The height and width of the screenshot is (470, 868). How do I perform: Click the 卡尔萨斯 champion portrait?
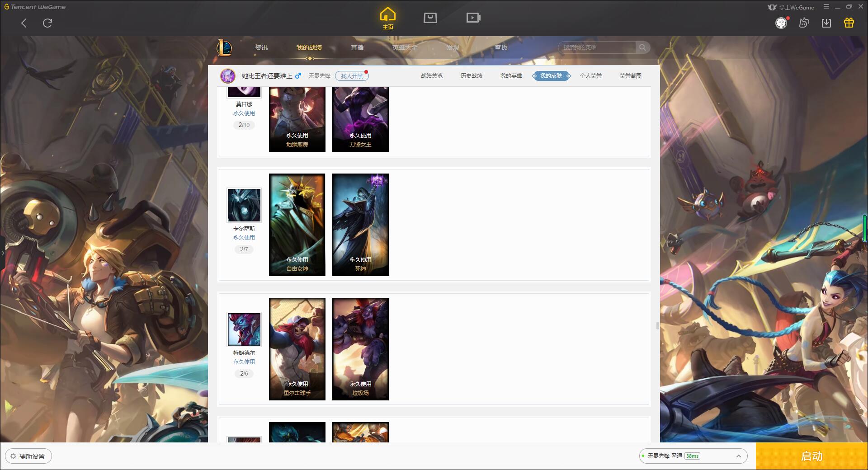point(244,205)
